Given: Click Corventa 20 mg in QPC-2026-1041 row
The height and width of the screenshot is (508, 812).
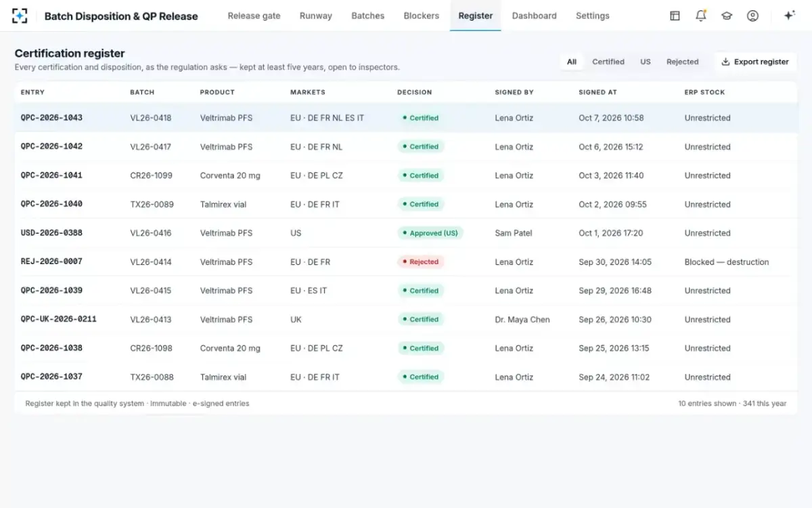Looking at the screenshot, I should coord(230,175).
